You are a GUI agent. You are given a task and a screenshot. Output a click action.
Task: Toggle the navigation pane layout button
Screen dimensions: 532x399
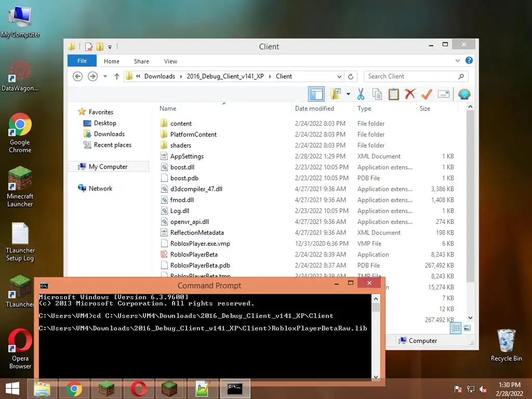(316, 95)
